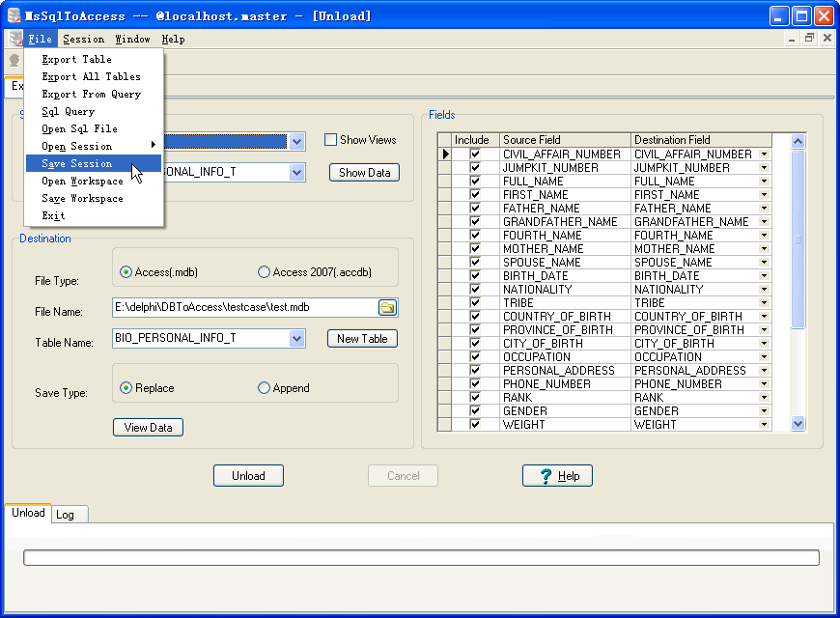Choose the Append save type
Screen dimensions: 840x618
pyautogui.click(x=264, y=388)
